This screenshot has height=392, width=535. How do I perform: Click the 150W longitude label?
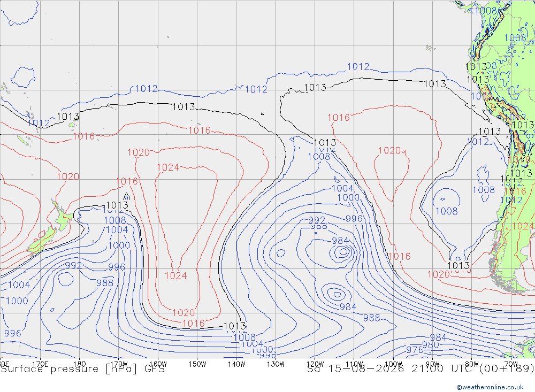197,364
